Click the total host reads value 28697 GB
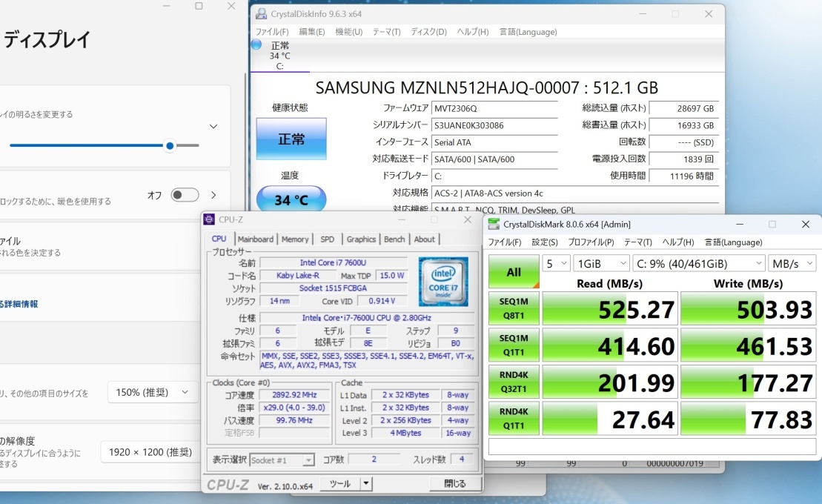 [x=683, y=108]
